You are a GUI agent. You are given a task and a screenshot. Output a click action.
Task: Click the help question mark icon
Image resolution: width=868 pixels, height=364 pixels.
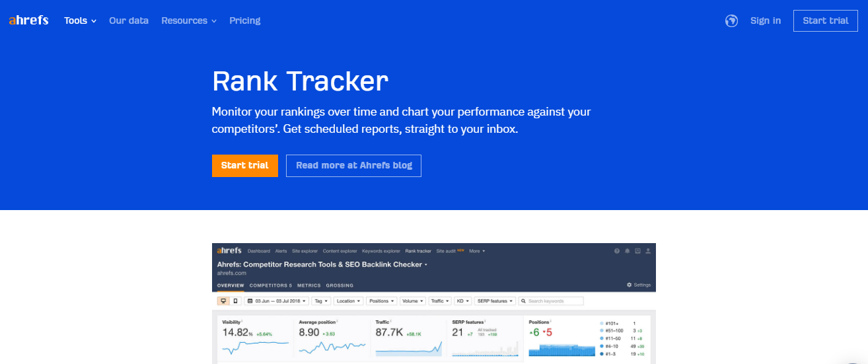[617, 251]
